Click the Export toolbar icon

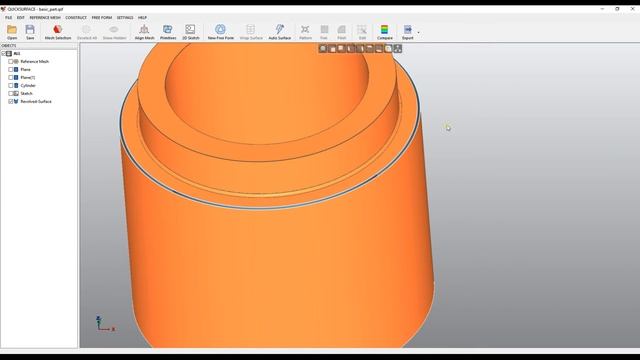click(x=407, y=32)
